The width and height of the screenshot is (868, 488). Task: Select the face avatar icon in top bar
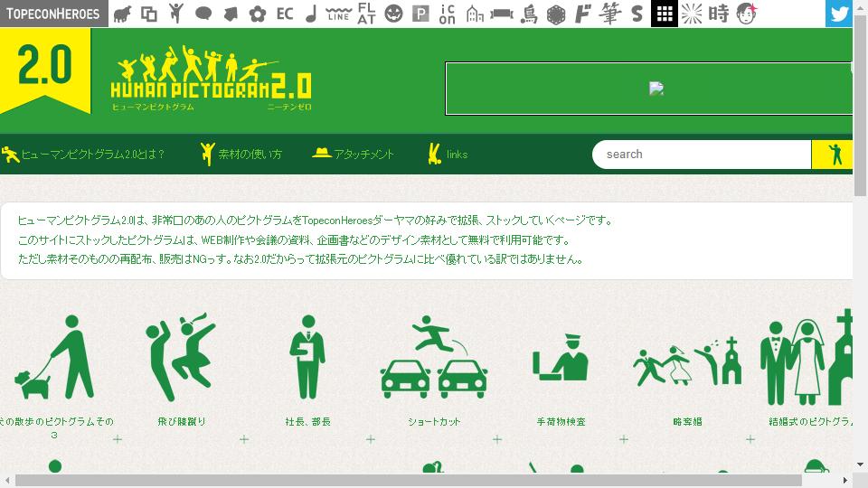coord(747,14)
